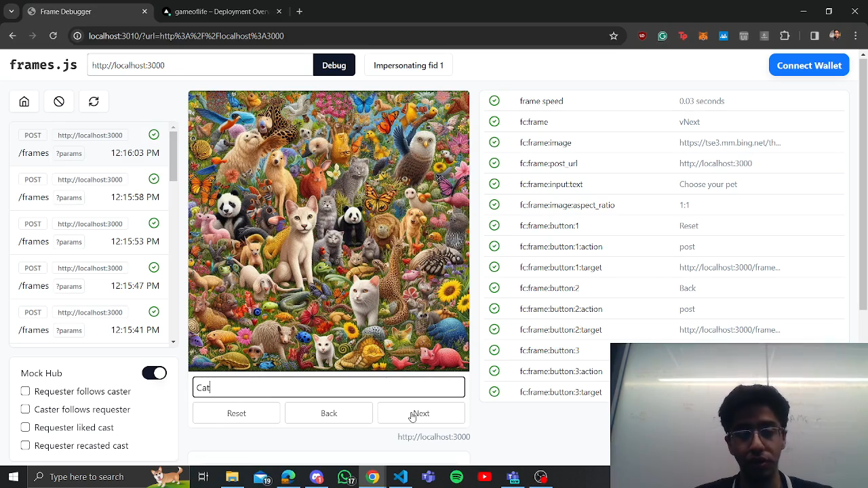Click the Reset frame button
This screenshot has width=868, height=488.
coord(236,413)
